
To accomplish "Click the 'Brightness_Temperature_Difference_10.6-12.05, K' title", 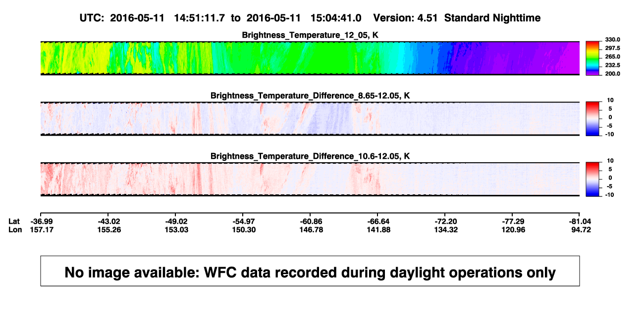I will (310, 156).
